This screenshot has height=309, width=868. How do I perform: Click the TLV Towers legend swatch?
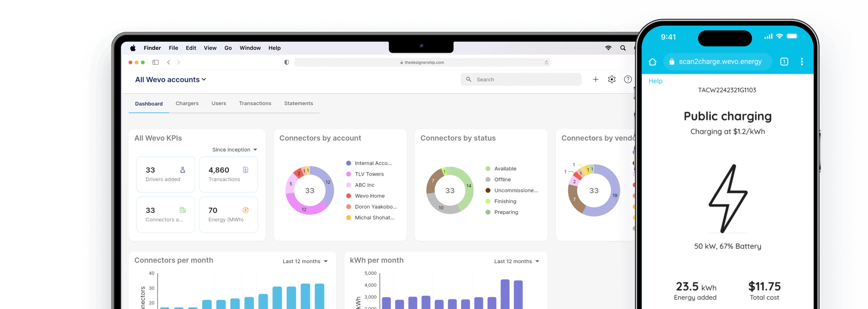[x=348, y=174]
